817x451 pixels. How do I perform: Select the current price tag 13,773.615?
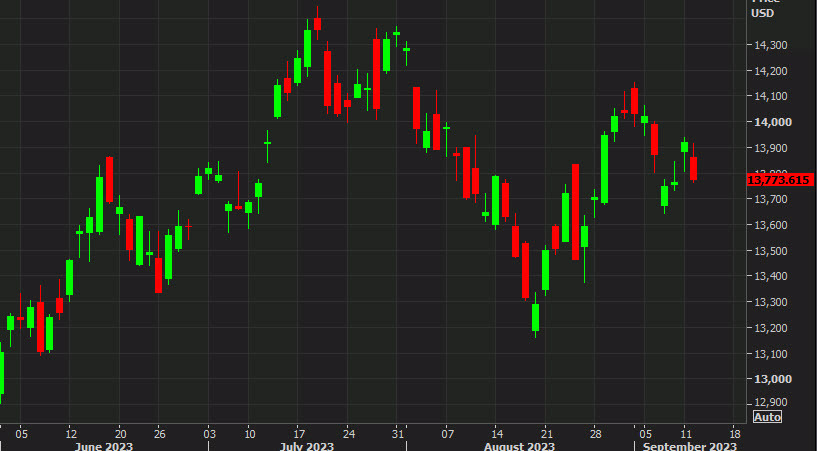click(x=779, y=180)
